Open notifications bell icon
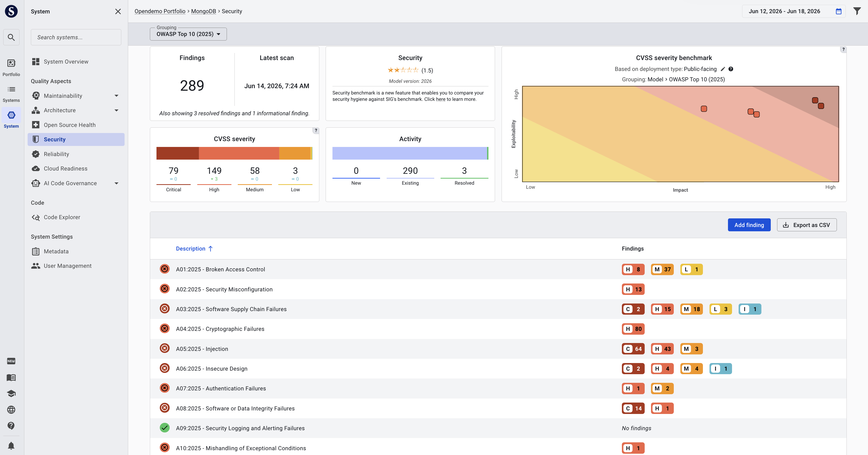 coord(11,446)
